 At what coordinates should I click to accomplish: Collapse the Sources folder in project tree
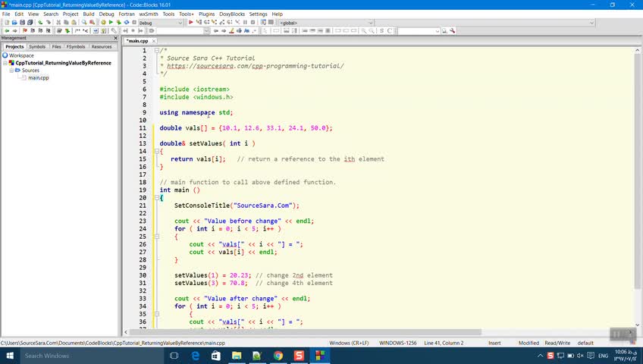pos(11,71)
